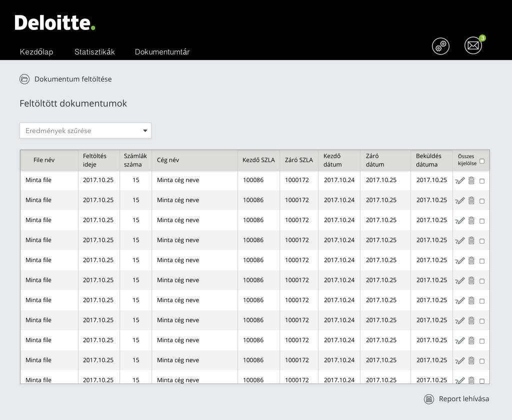
Task: Click the Cég név column header
Action: pyautogui.click(x=168, y=160)
